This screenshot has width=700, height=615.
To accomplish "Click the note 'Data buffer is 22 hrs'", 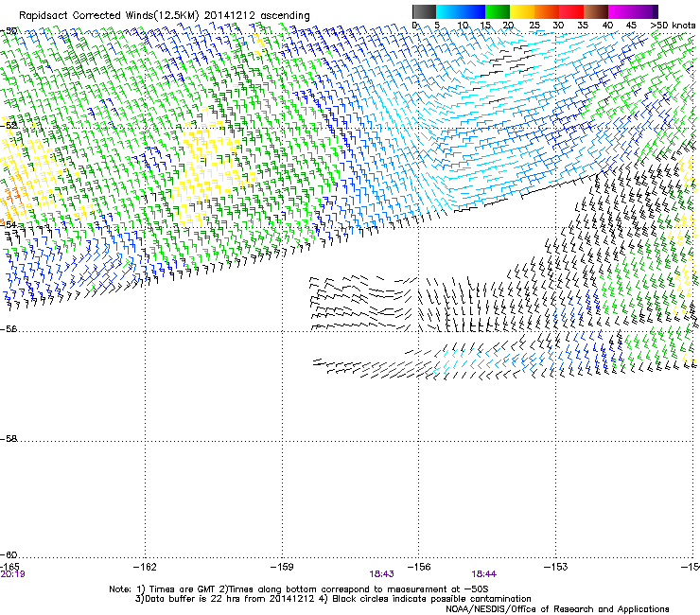I will click(x=190, y=599).
